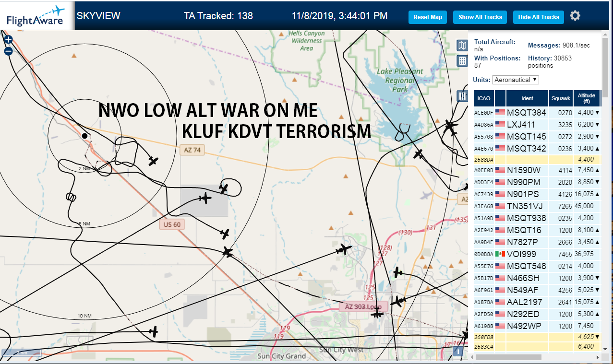This screenshot has width=613, height=364.
Task: Select the LXJ411 aircraft row
Action: tap(537, 124)
